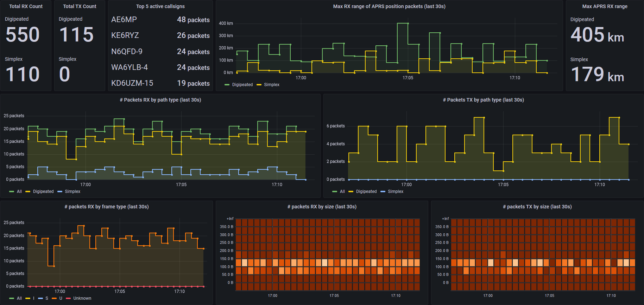Click the 25 packets axis label on RX by frame chart
The width and height of the screenshot is (644, 305).
14,223
